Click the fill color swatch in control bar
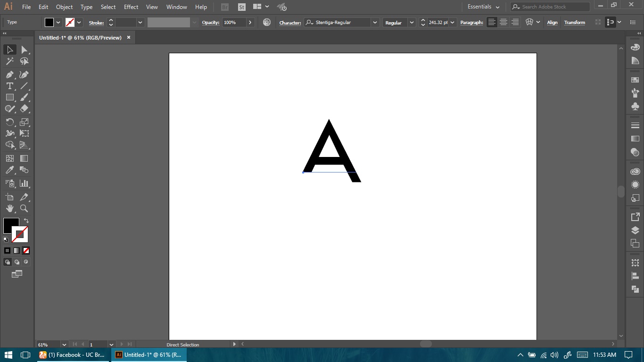Screen dimensions: 644x362 [x=49, y=22]
